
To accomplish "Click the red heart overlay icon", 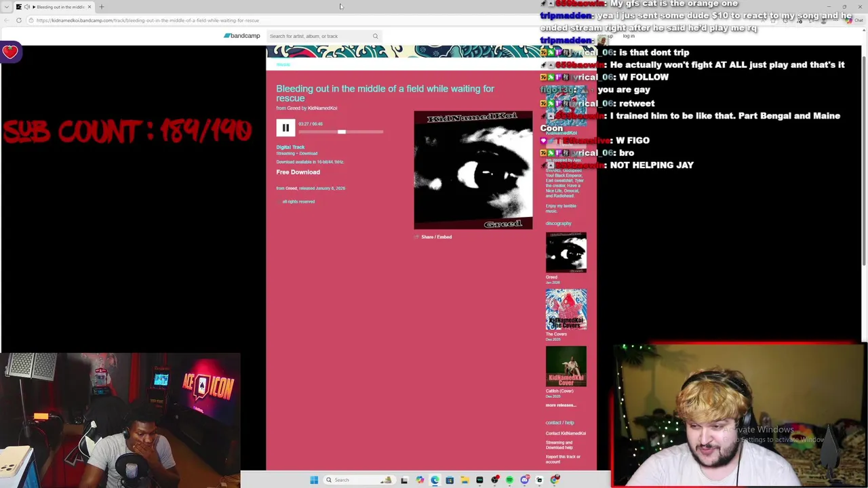I will [x=10, y=52].
